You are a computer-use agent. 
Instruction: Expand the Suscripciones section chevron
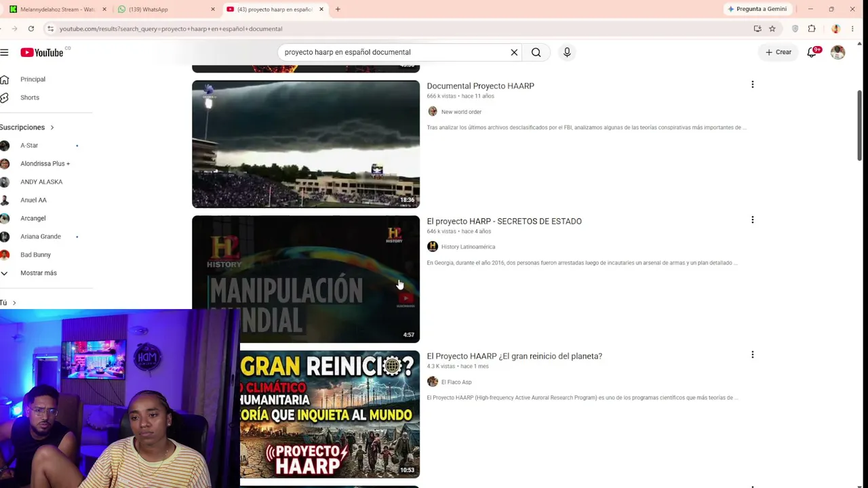[x=52, y=127]
